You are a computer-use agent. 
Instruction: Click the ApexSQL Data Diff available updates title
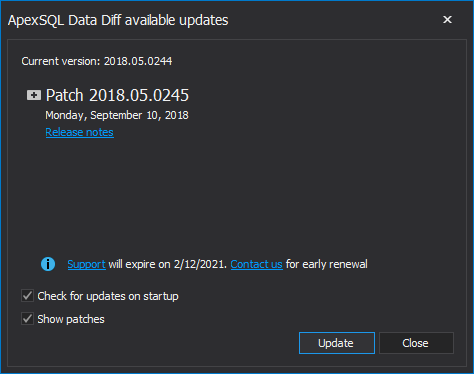coord(118,20)
